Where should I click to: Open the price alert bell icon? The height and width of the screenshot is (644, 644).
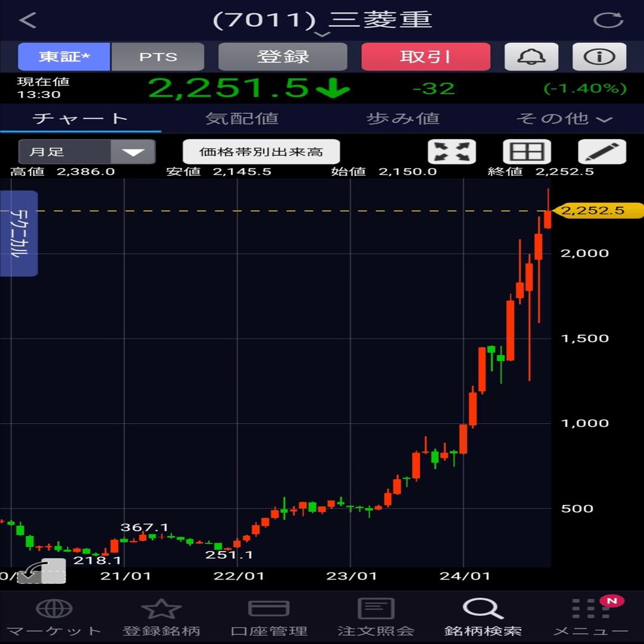coord(531,57)
